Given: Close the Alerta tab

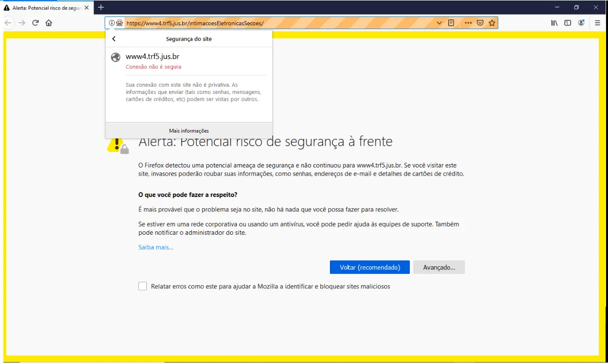Looking at the screenshot, I should coord(86,8).
